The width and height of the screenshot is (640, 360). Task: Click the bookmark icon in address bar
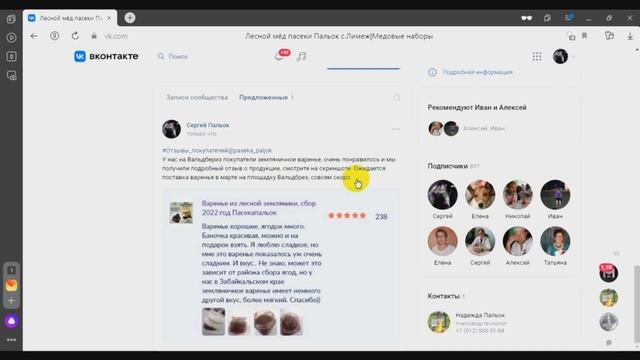[584, 36]
